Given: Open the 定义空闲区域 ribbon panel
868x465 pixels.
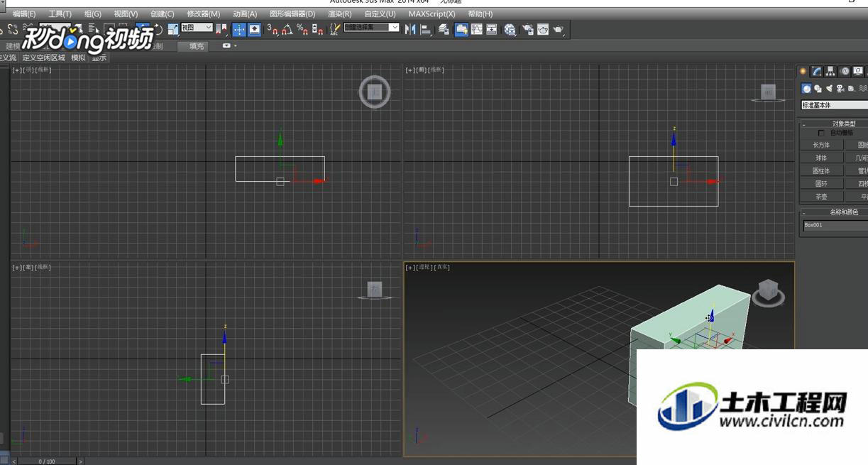Looking at the screenshot, I should (43, 58).
